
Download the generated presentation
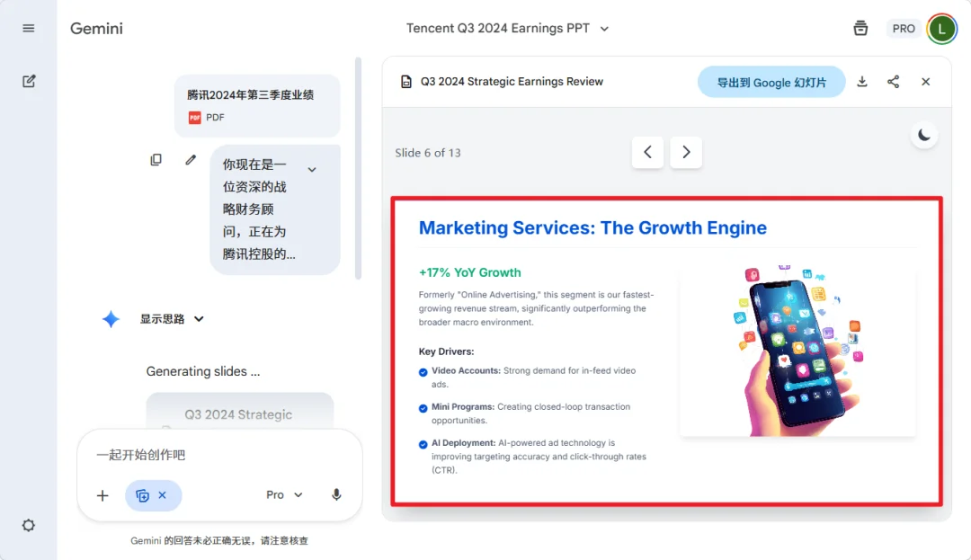click(861, 81)
